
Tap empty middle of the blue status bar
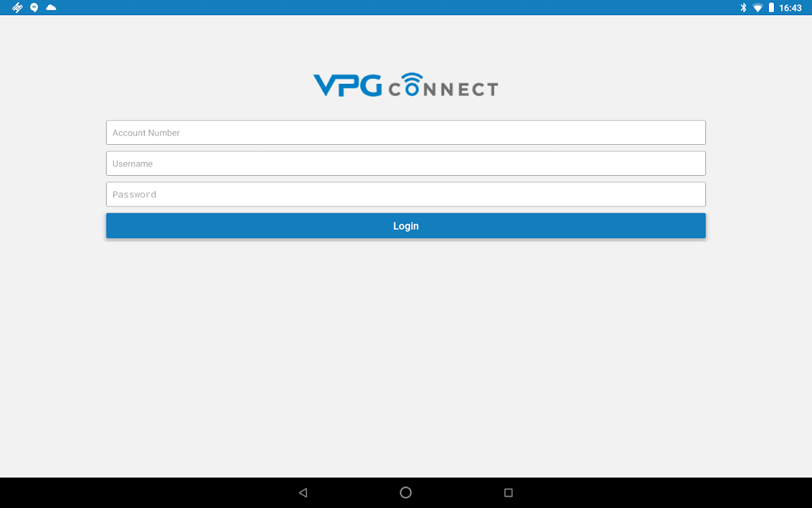[406, 8]
